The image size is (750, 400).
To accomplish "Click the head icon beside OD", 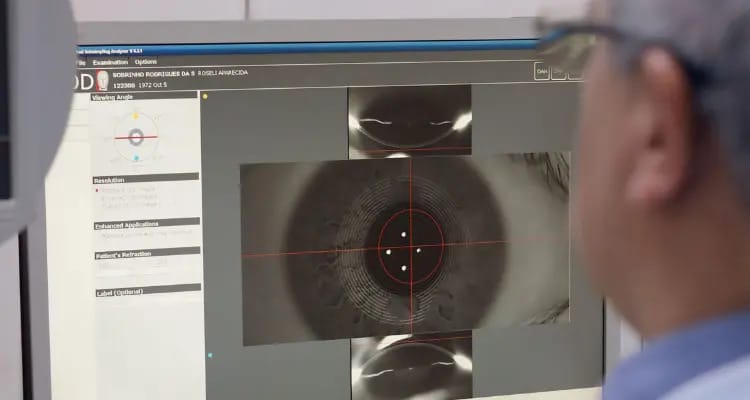I will click(102, 80).
